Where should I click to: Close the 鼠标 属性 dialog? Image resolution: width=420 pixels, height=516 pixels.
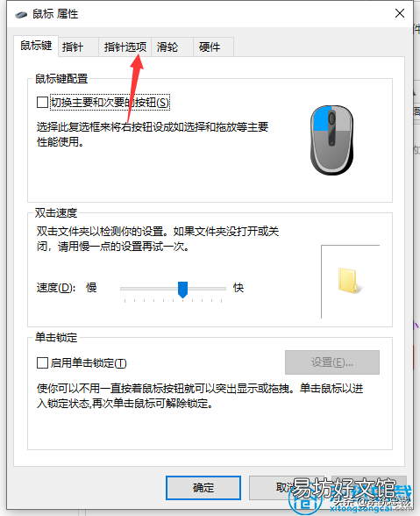[x=400, y=13]
